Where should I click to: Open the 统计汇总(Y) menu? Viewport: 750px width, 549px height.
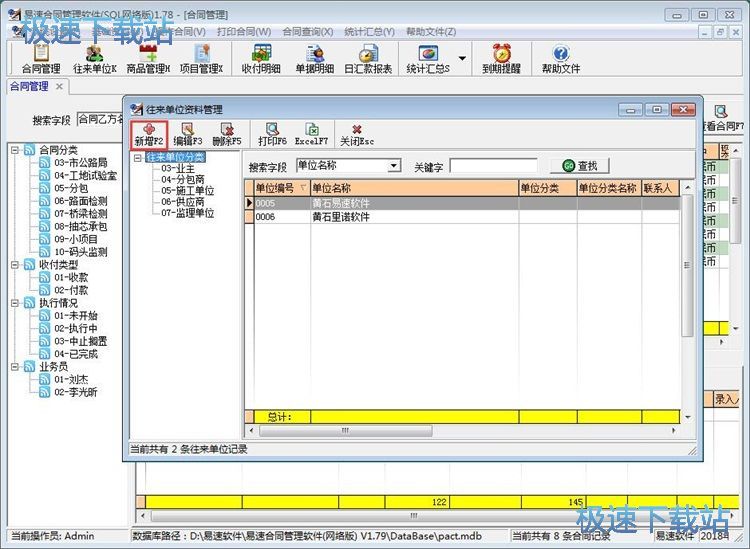pyautogui.click(x=372, y=31)
